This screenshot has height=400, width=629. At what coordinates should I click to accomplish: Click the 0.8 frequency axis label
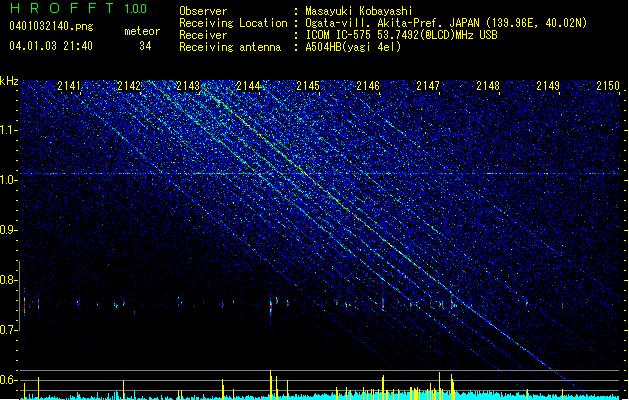click(x=8, y=280)
